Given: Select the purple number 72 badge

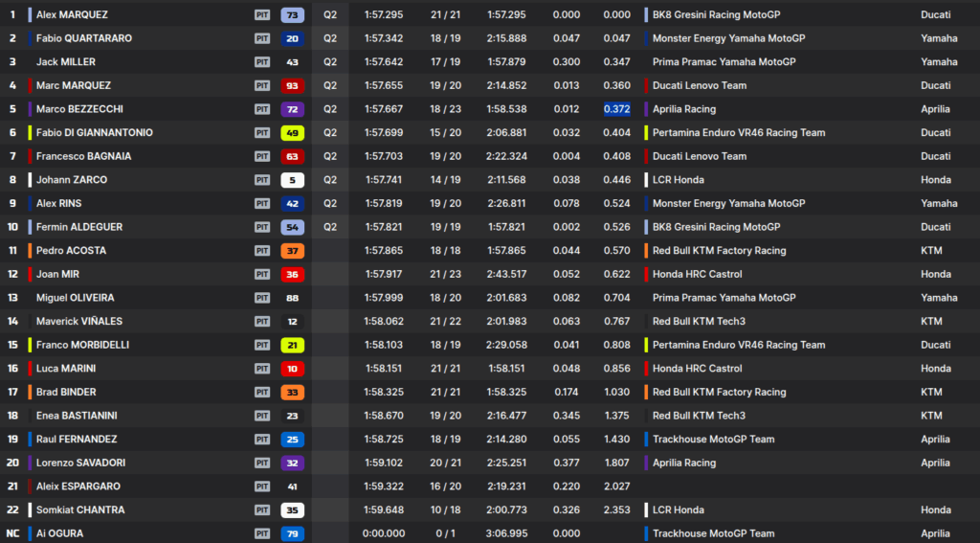Looking at the screenshot, I should coord(293,109).
